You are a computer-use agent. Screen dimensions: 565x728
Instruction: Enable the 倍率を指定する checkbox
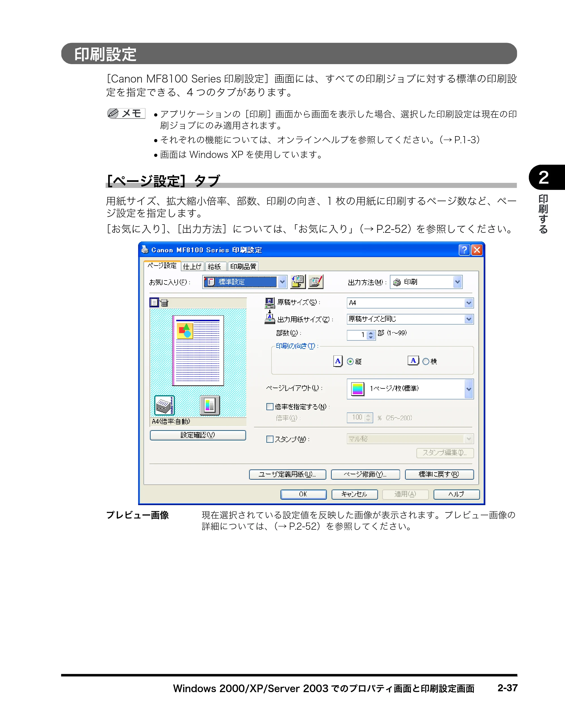pyautogui.click(x=270, y=406)
